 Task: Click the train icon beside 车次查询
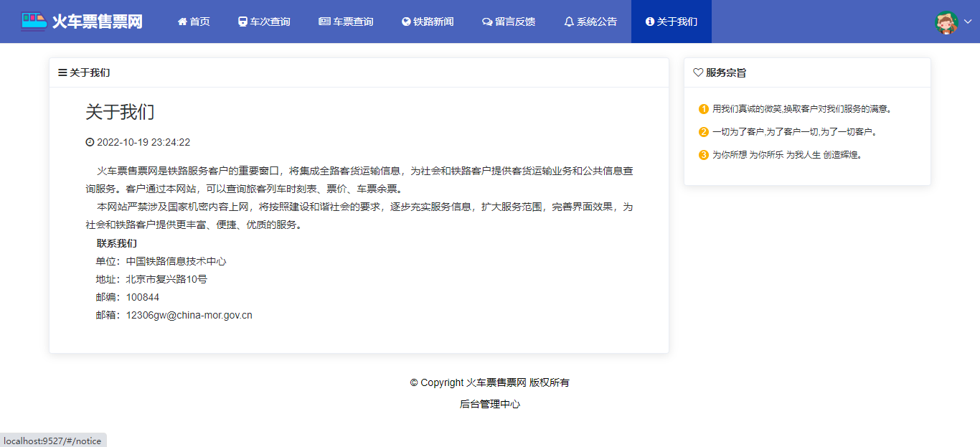pos(243,22)
